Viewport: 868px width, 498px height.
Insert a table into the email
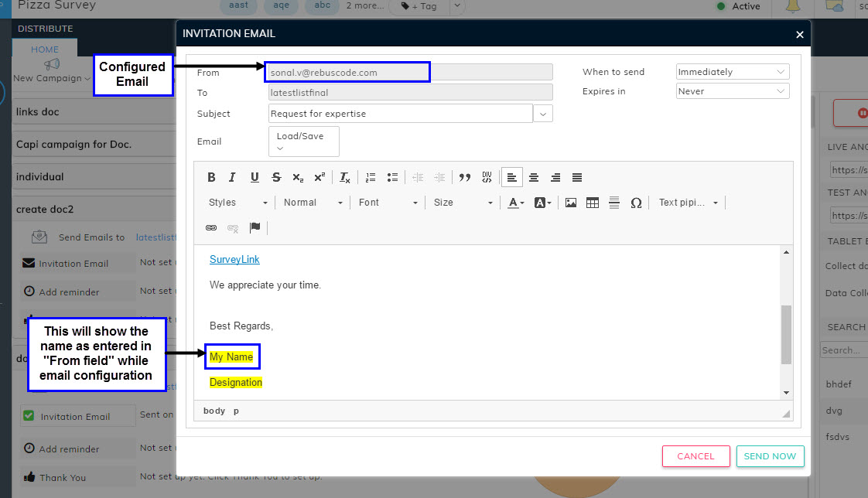point(593,203)
